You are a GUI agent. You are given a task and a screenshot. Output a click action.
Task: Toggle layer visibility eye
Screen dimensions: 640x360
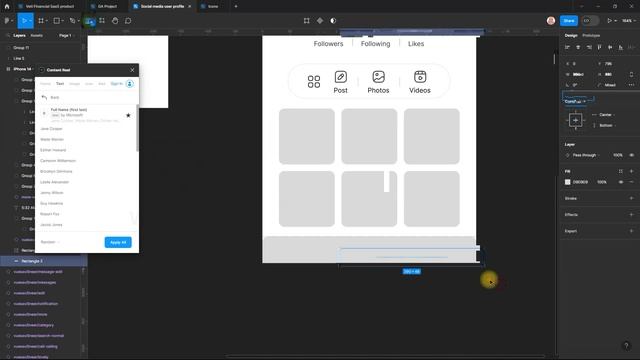click(x=631, y=155)
